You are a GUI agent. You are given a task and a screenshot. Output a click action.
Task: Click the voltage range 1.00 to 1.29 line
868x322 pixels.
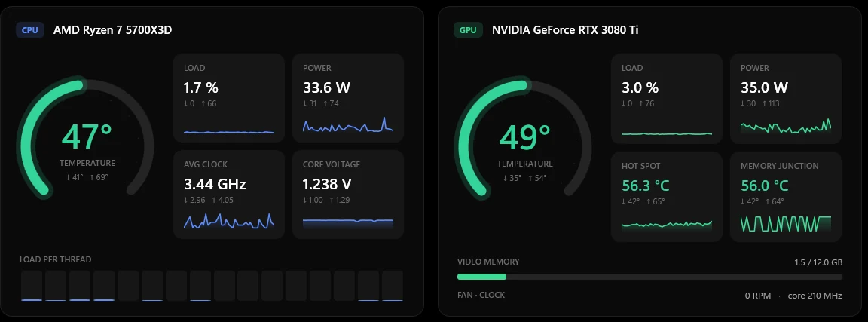326,200
